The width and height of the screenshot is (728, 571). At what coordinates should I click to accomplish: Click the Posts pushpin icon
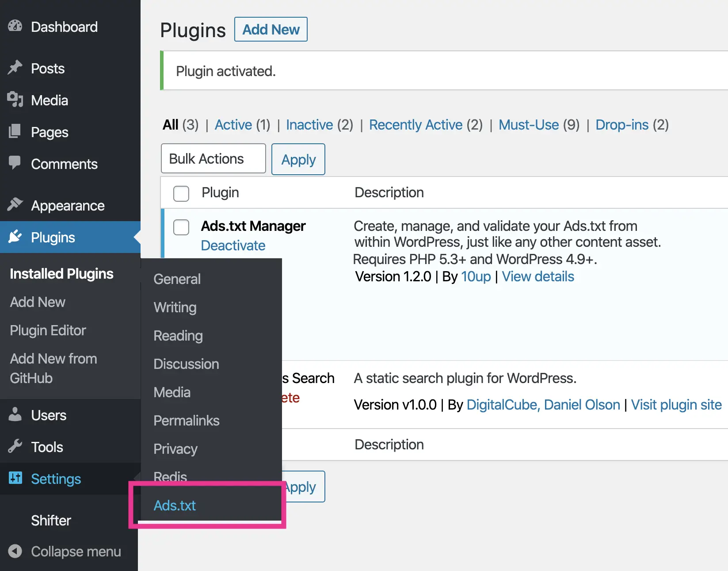click(x=15, y=68)
